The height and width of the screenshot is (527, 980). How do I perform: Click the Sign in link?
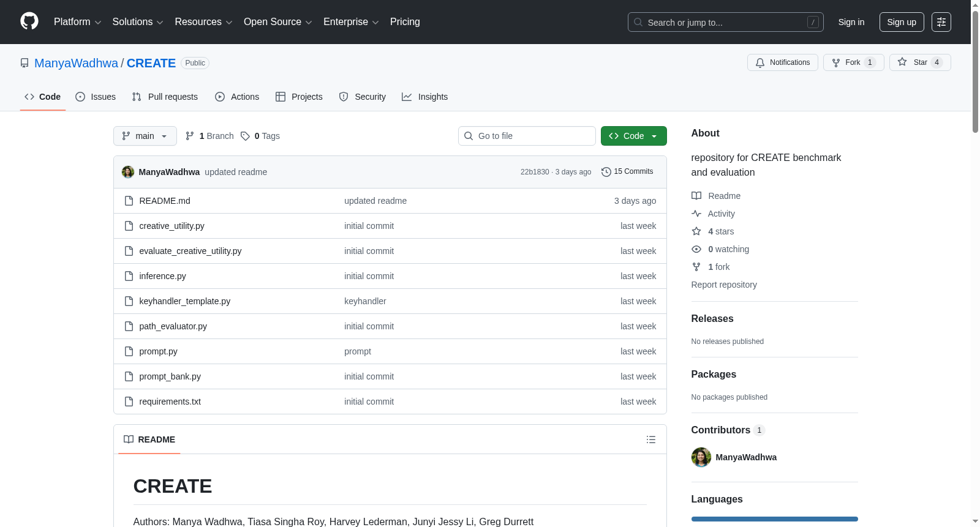coord(851,22)
